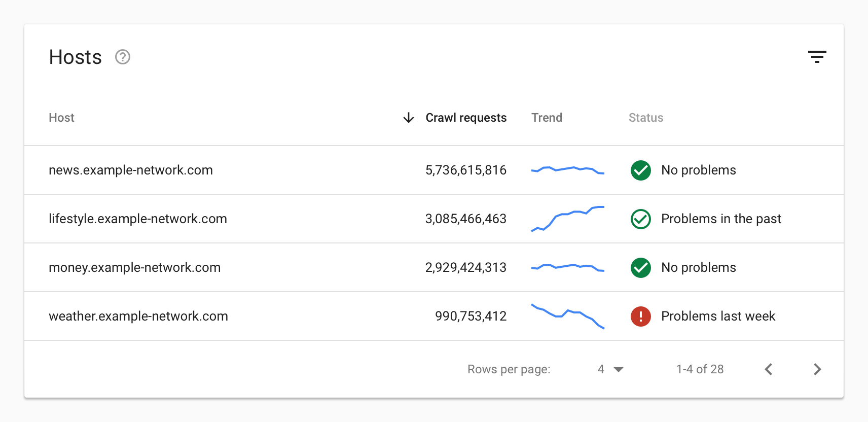This screenshot has height=422, width=868.
Task: Click the Trend column header
Action: (x=547, y=118)
